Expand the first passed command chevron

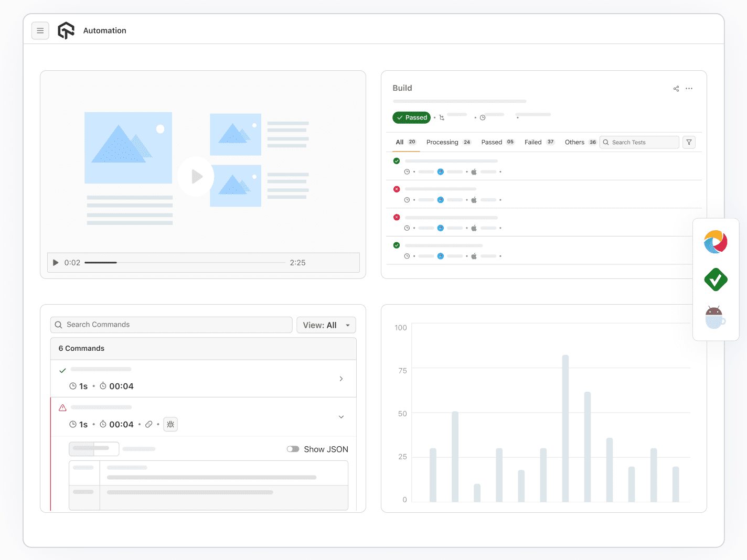341,379
